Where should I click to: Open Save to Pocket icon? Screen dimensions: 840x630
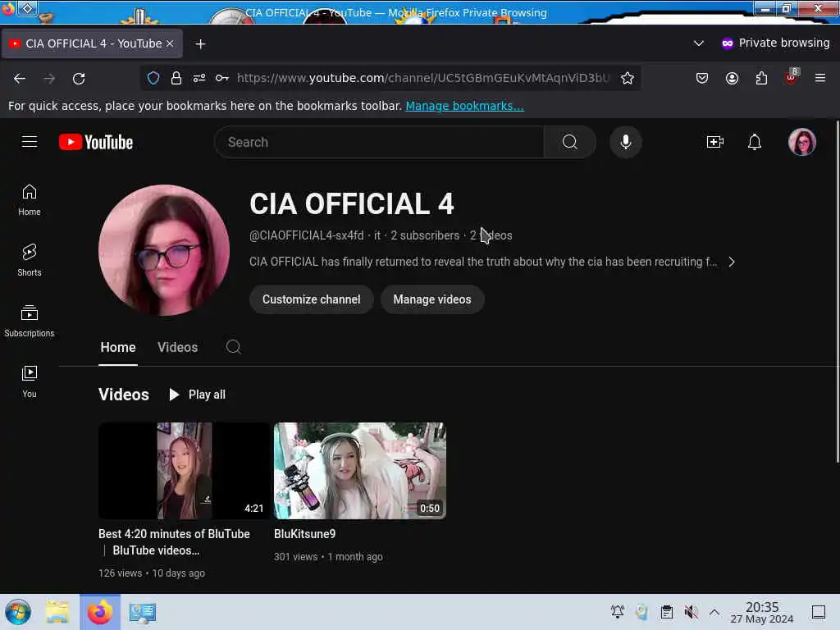click(702, 78)
